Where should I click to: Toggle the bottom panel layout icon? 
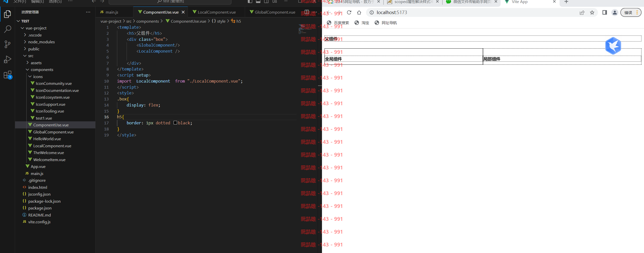pyautogui.click(x=258, y=2)
